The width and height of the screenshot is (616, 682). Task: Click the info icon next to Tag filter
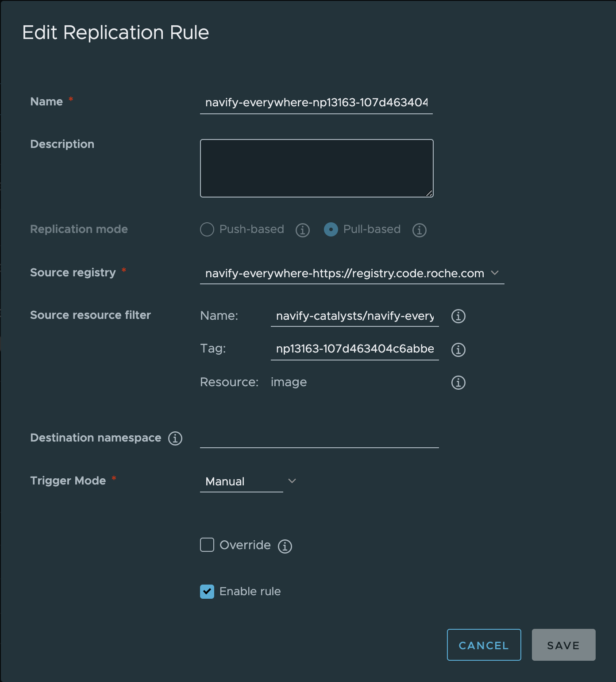458,349
